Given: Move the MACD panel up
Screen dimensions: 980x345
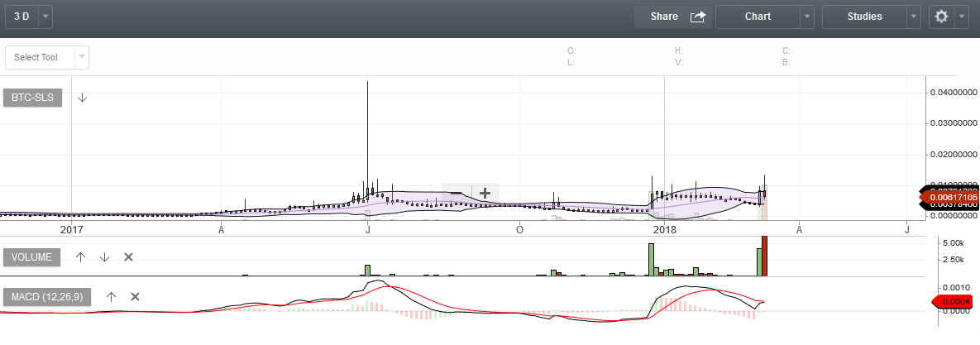Looking at the screenshot, I should [x=111, y=297].
